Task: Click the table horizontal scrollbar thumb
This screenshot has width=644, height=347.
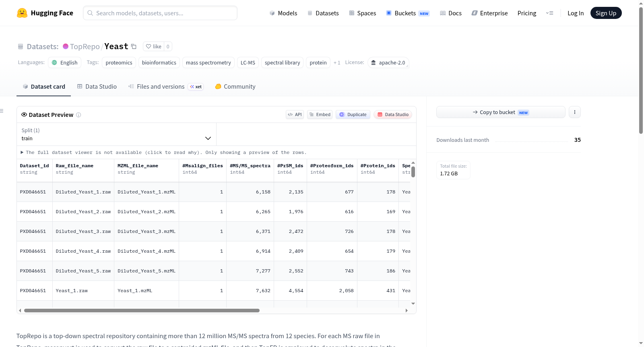Action: 142,310
